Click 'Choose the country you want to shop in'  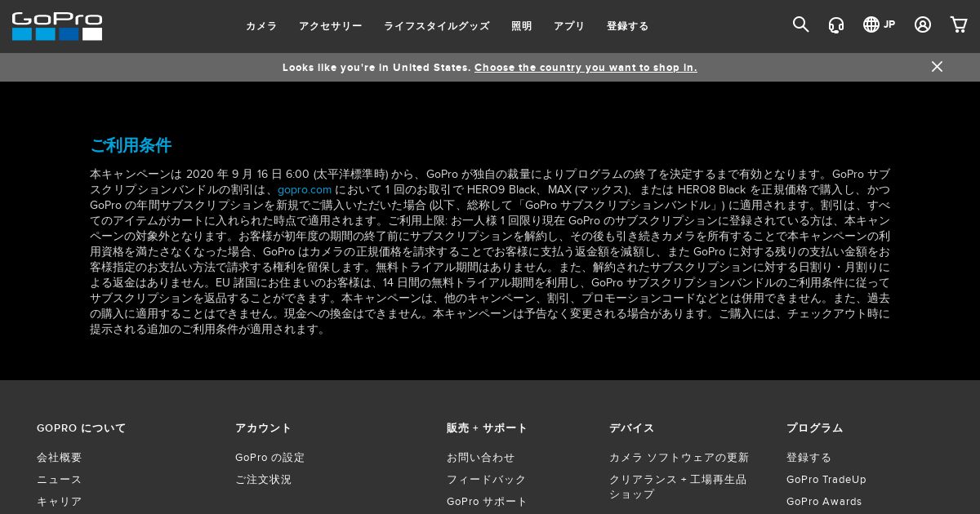point(586,68)
